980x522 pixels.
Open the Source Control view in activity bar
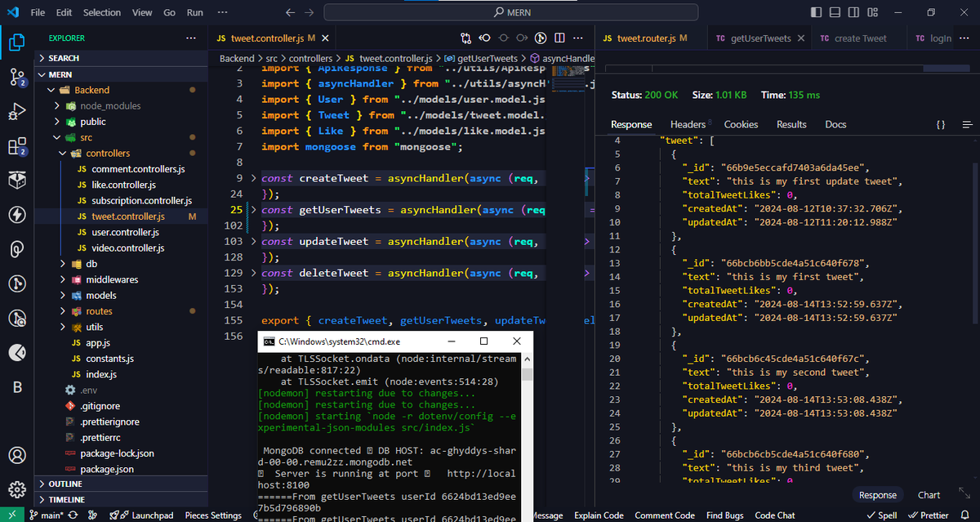click(16, 78)
